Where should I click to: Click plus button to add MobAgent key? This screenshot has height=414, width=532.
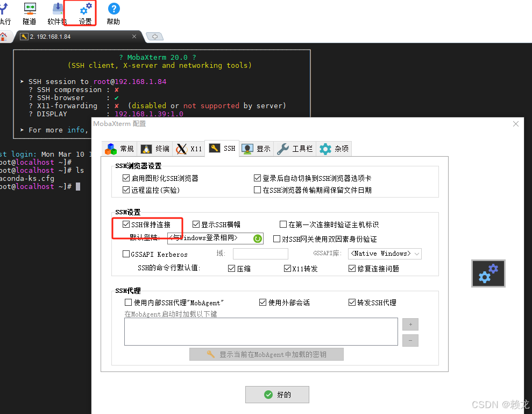click(410, 324)
